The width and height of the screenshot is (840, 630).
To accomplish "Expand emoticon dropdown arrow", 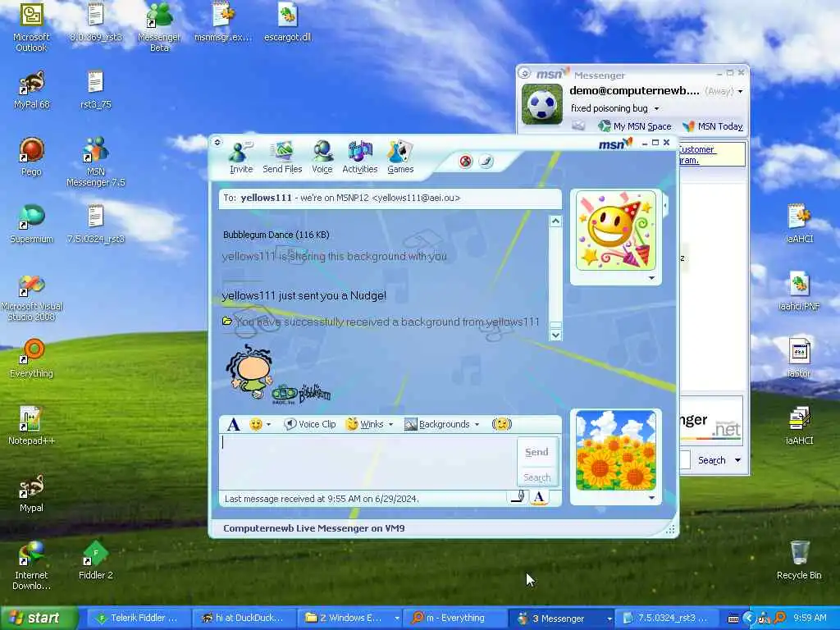I will tap(268, 424).
